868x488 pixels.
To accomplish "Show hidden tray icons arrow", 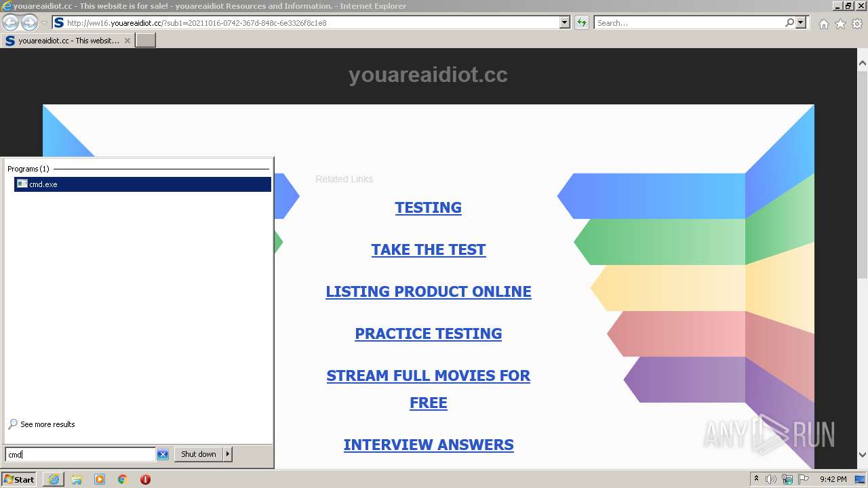I will coord(756,479).
